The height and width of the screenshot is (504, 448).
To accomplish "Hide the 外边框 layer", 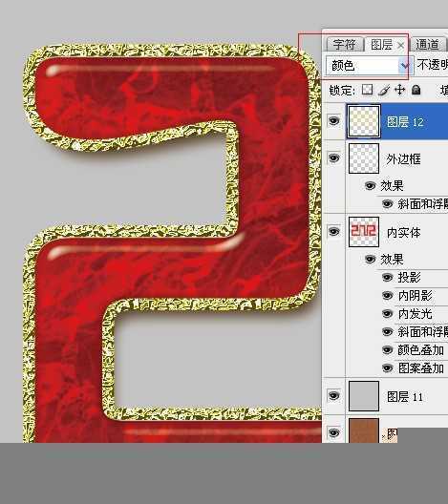I will click(x=333, y=157).
